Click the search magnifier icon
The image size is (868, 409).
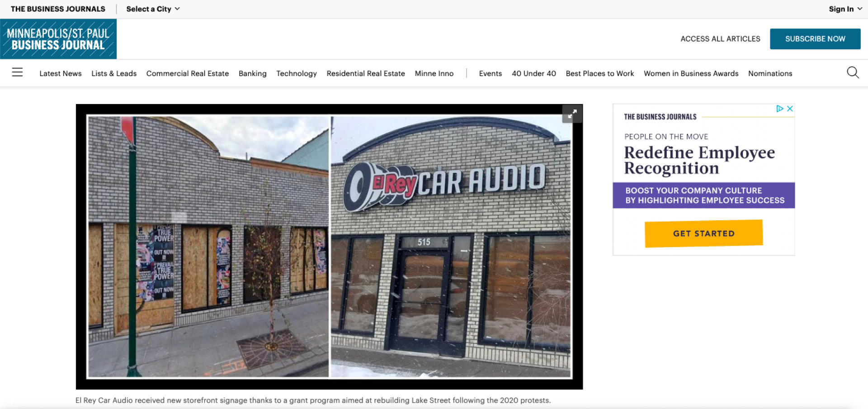[853, 72]
